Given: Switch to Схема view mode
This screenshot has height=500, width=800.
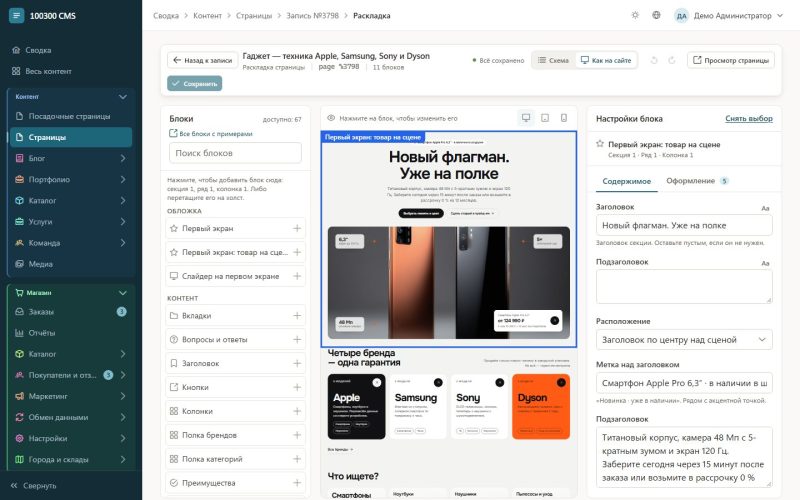Looking at the screenshot, I should [x=554, y=60].
